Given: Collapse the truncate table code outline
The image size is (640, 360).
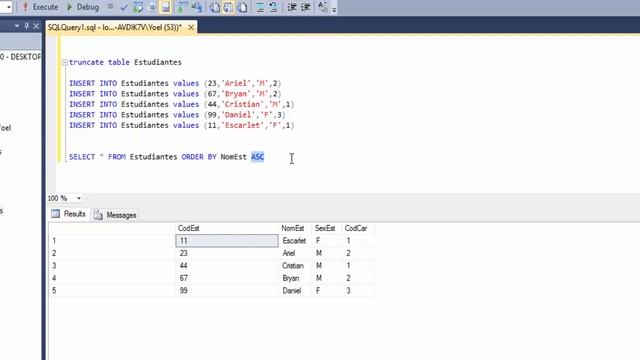Looking at the screenshot, I should click(64, 62).
